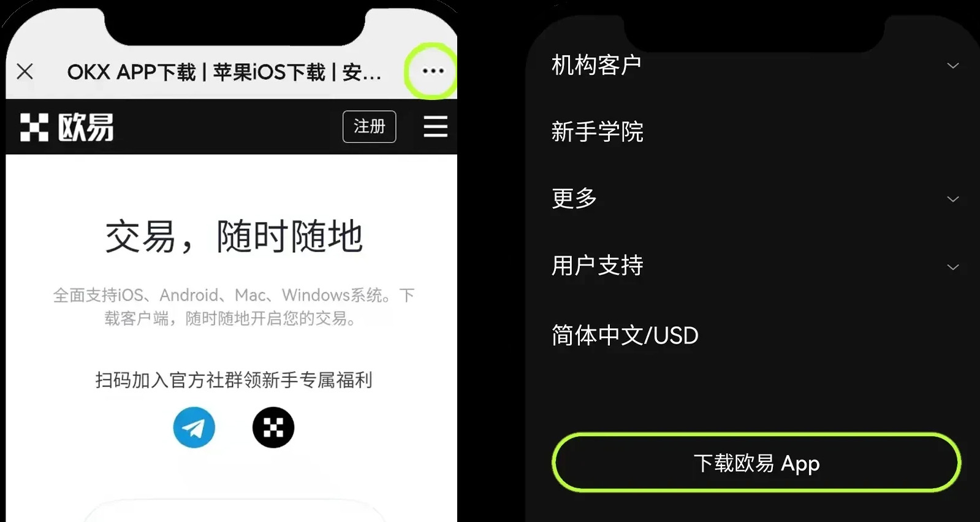Close the OKX download page with X

point(25,72)
